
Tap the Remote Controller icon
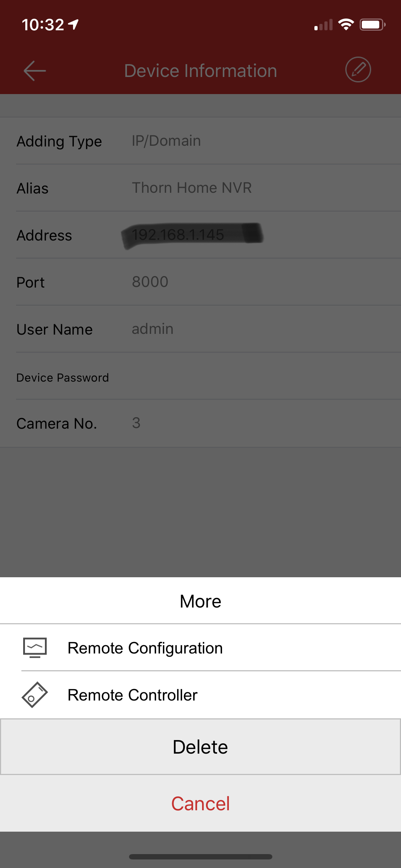(35, 695)
